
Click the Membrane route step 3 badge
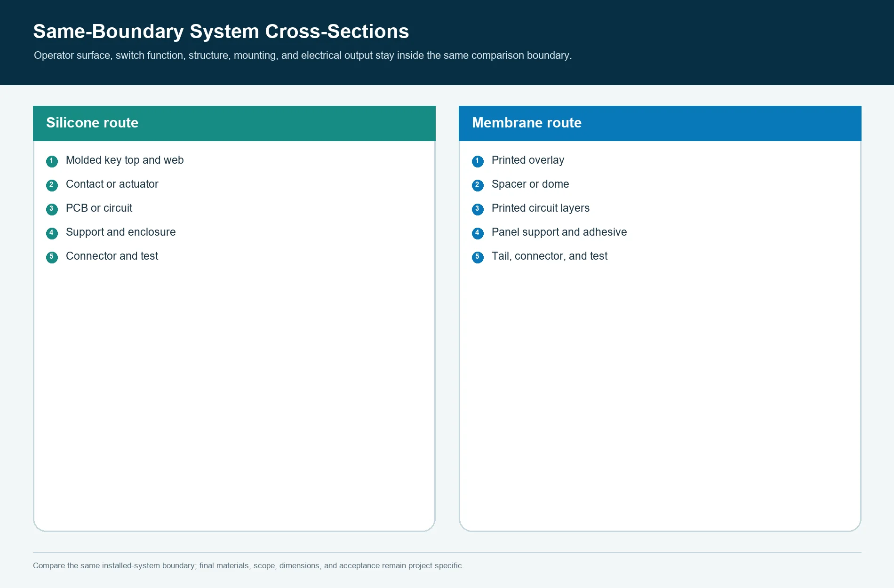[478, 209]
